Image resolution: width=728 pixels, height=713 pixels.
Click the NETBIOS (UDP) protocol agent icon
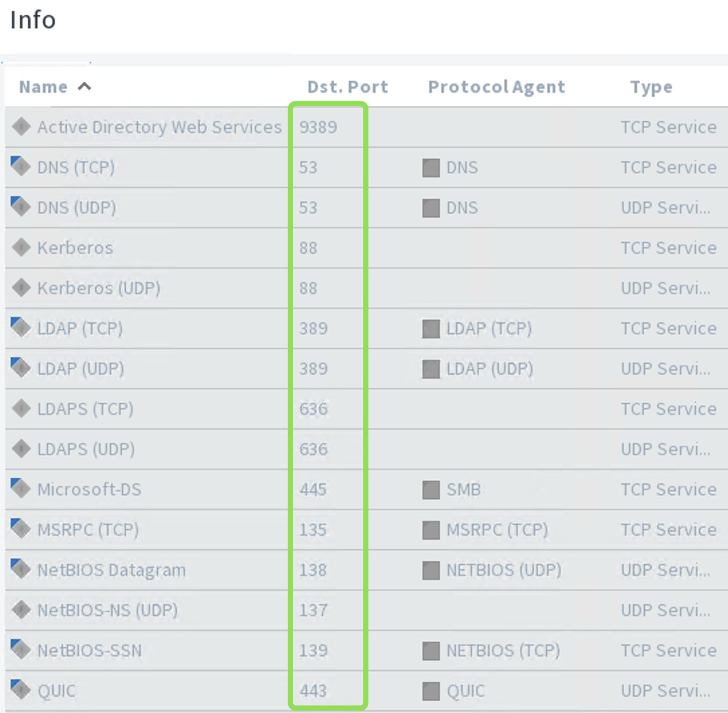point(431,571)
